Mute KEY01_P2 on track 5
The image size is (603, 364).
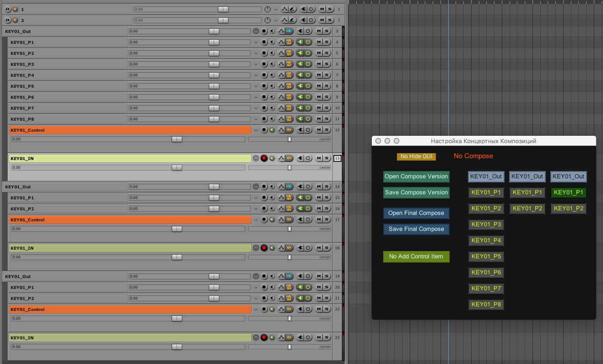(x=319, y=53)
